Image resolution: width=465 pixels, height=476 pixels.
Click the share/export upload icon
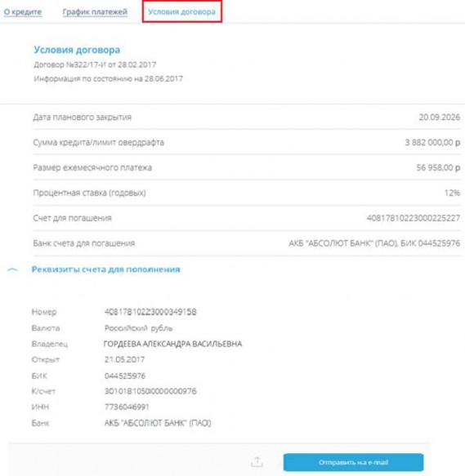tap(257, 462)
